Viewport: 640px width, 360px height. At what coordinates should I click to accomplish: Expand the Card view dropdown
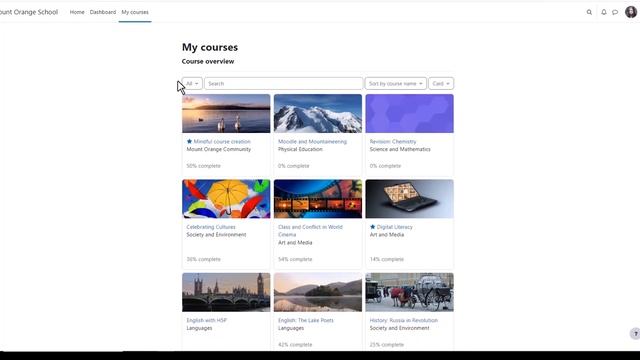click(441, 83)
